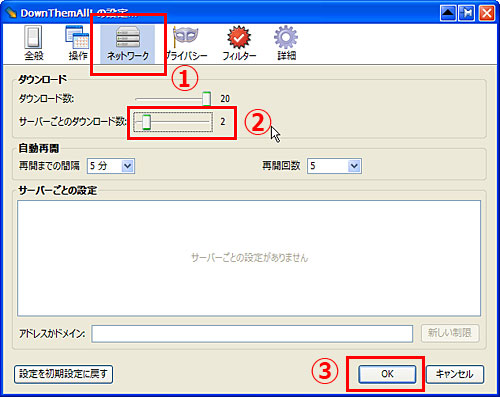Open the 操作 settings pane
Screen dimensions: 500x397
click(x=78, y=43)
